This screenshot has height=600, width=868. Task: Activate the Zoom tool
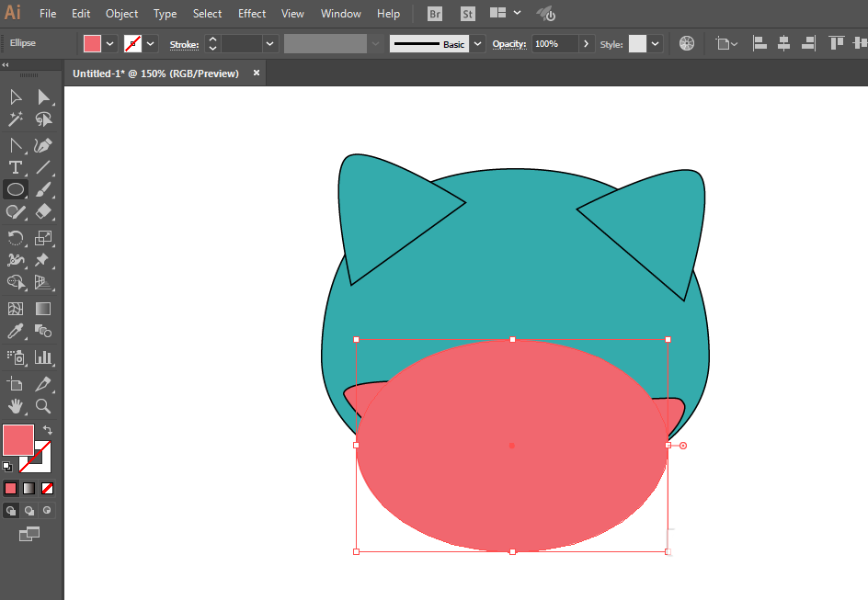click(43, 406)
